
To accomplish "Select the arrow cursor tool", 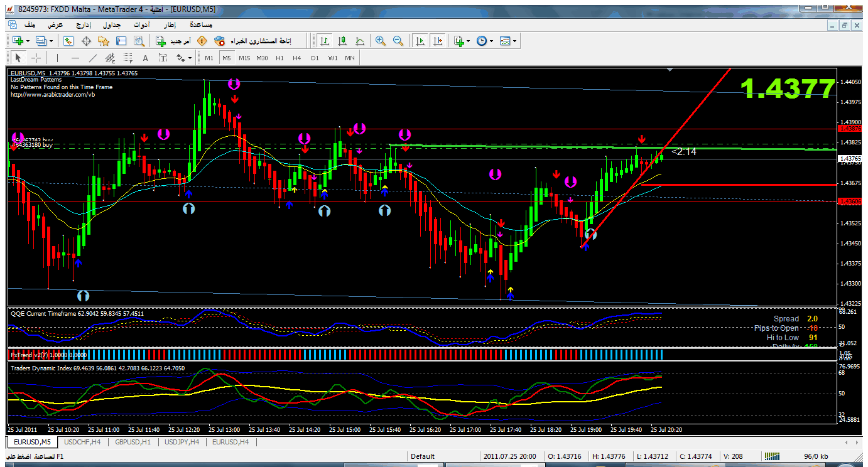I will 18,58.
